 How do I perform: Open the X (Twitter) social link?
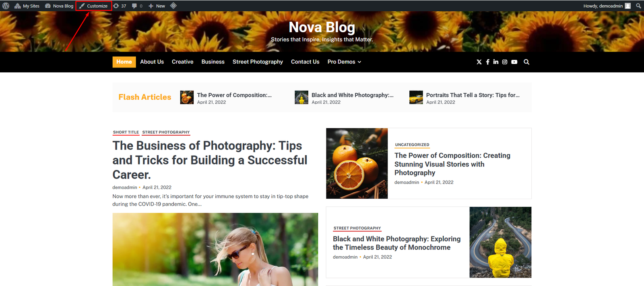point(479,62)
